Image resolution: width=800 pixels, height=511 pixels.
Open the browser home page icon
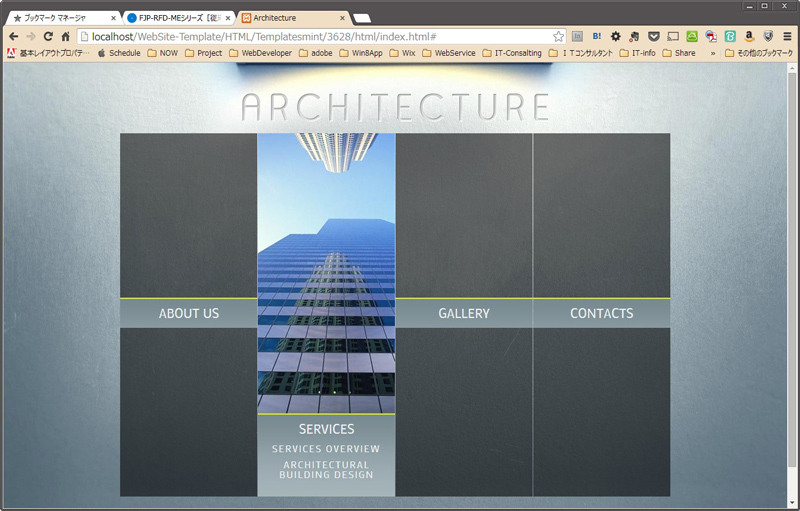pos(65,36)
